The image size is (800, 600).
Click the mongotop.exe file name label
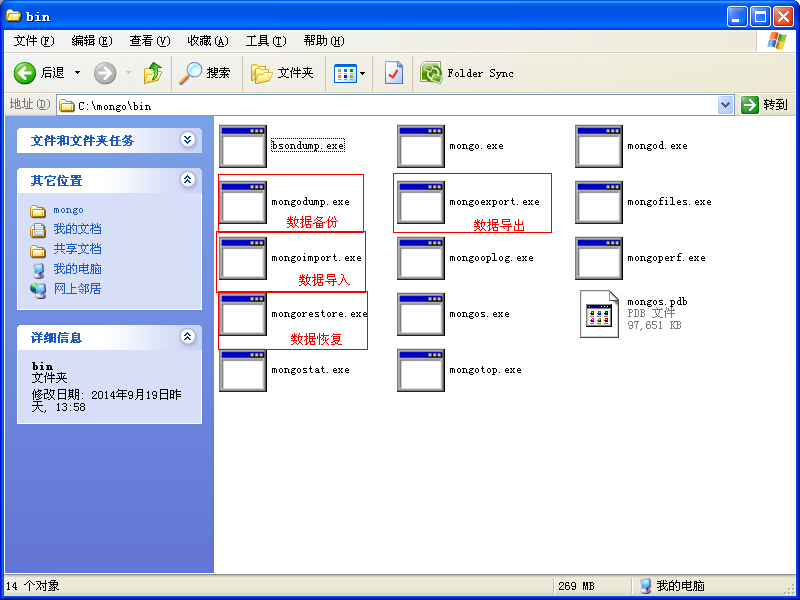tap(485, 370)
